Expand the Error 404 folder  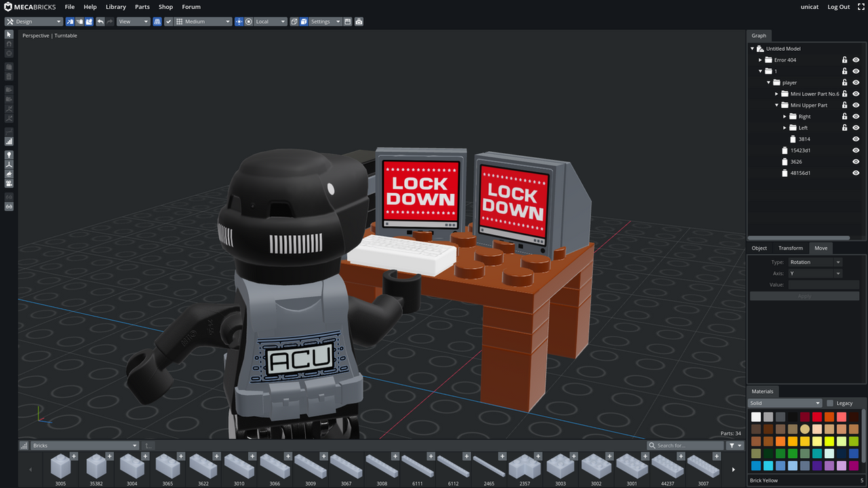[760, 60]
